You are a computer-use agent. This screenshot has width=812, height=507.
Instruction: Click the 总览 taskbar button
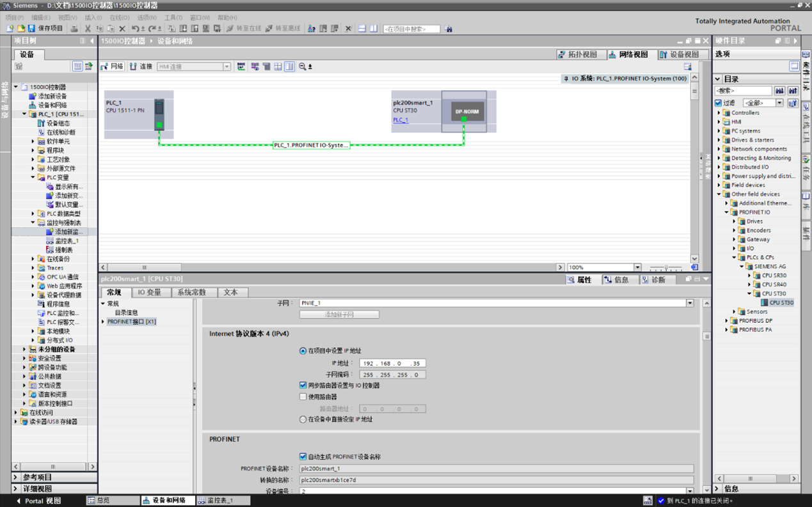point(113,501)
